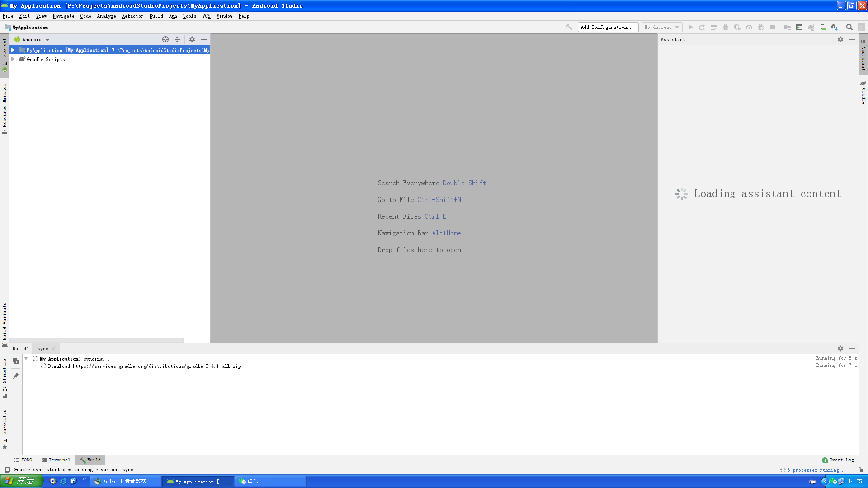868x488 pixels.
Task: Click the Search Everywhere magnifier icon
Action: (849, 27)
